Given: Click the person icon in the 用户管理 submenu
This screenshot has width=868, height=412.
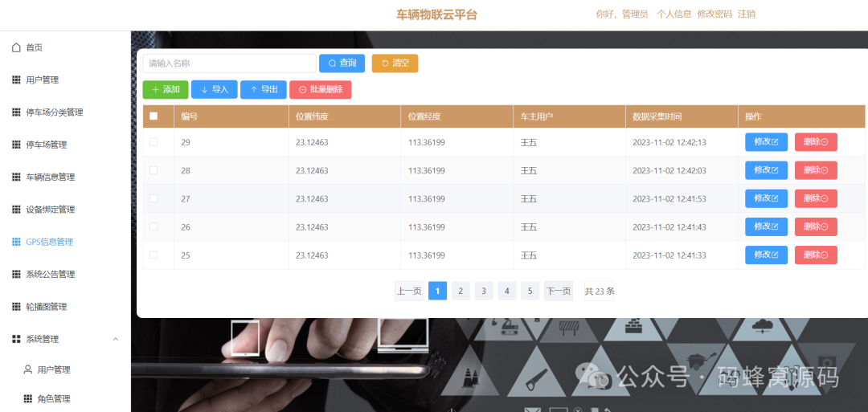Looking at the screenshot, I should pyautogui.click(x=27, y=369).
